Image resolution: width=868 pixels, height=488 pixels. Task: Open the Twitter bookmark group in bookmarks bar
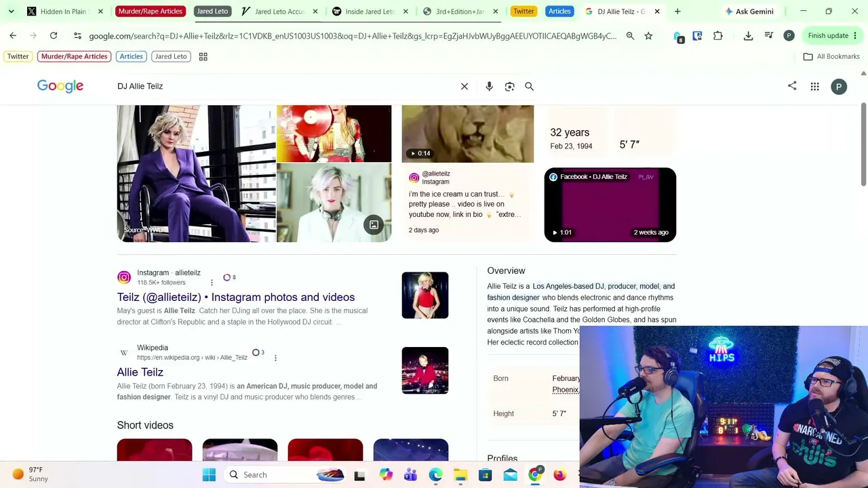[18, 57]
